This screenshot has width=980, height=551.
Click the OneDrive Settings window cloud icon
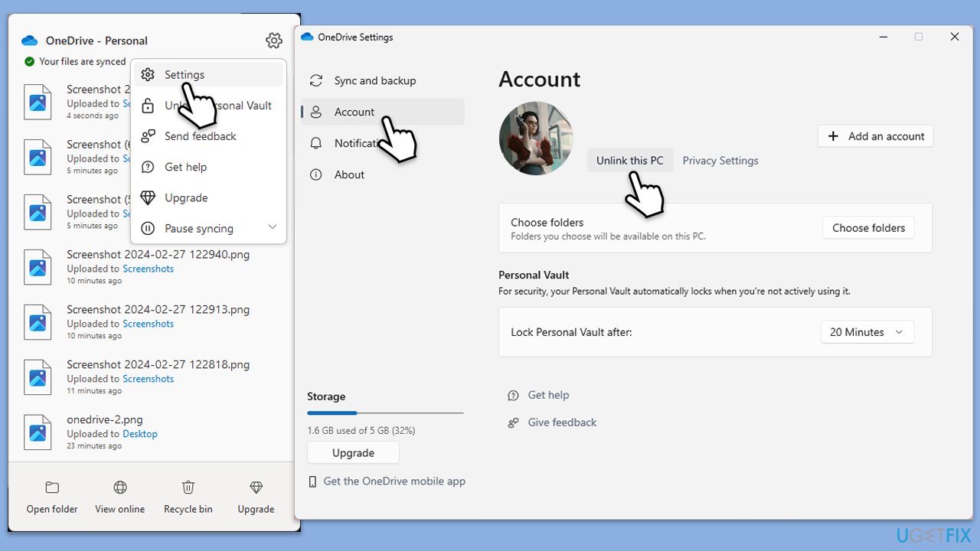[307, 37]
